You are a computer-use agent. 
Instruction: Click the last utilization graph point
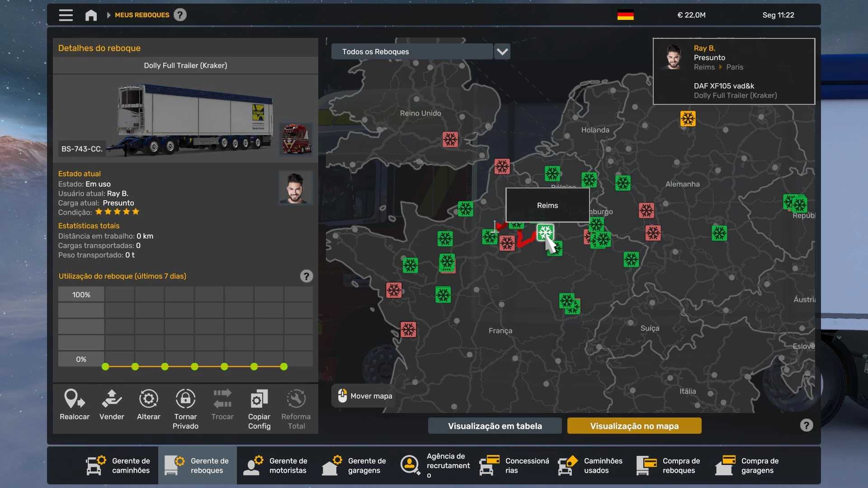(x=284, y=367)
